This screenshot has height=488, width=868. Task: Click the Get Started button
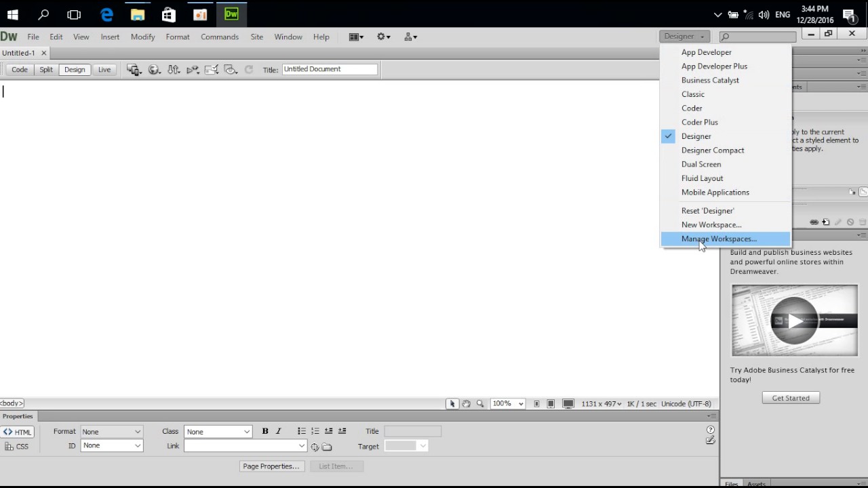(x=791, y=398)
